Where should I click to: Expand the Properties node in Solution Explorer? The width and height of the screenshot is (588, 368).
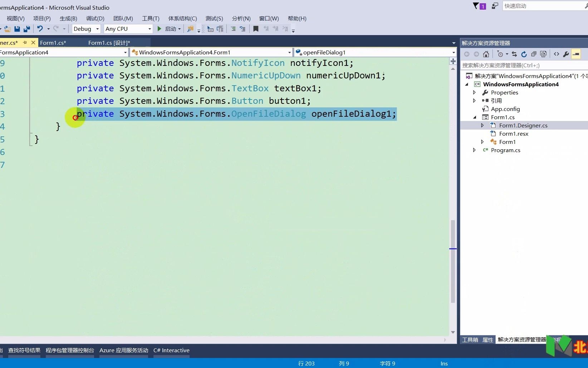point(474,92)
